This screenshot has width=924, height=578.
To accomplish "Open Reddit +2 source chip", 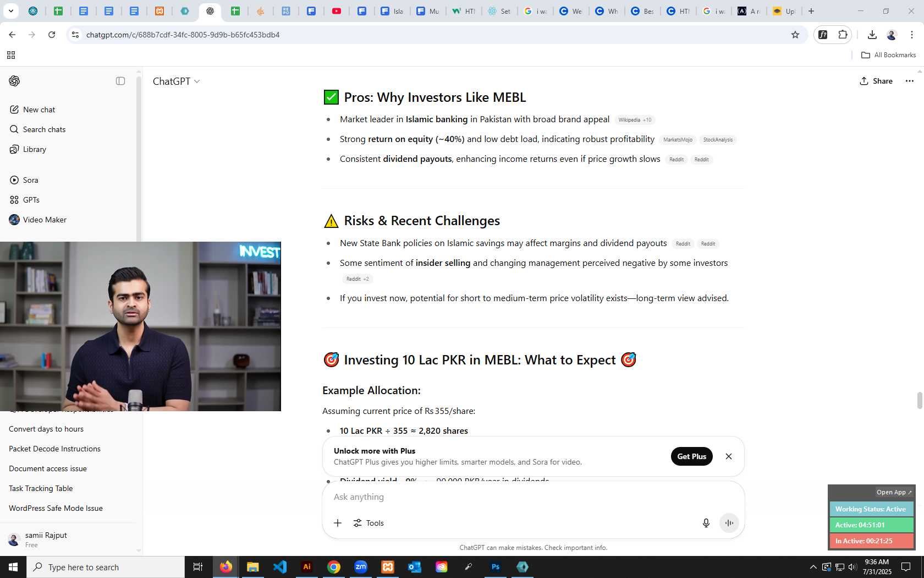I will pos(358,279).
